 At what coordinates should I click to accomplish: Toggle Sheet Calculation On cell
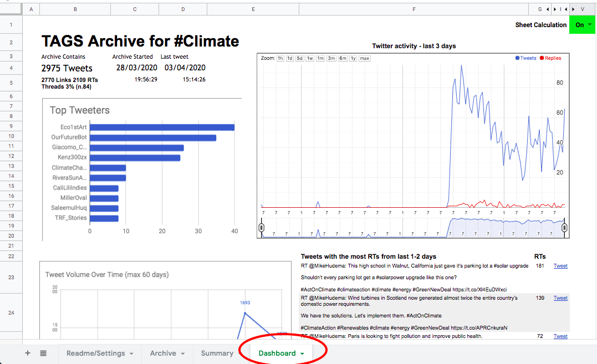[x=582, y=25]
